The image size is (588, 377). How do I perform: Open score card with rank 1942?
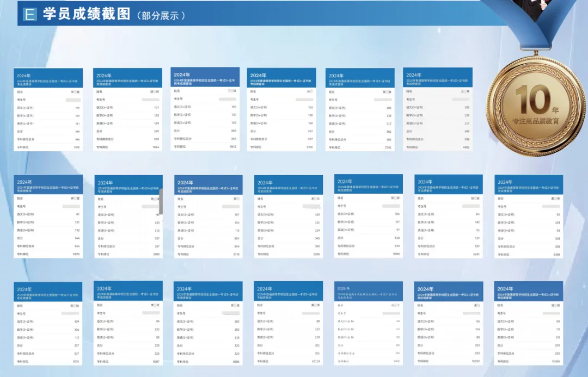pyautogui.click(x=205, y=109)
